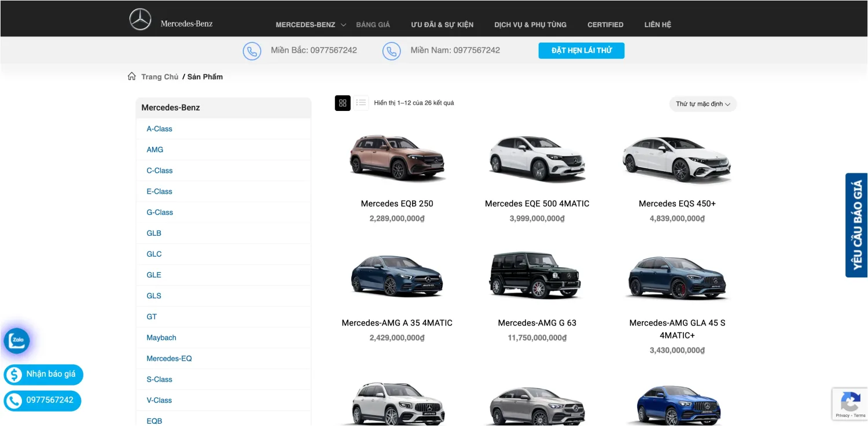Screen dimensions: 868x426
Task: Go to ƯU ĐÃI & SỰ KIỆN
Action: 442,25
